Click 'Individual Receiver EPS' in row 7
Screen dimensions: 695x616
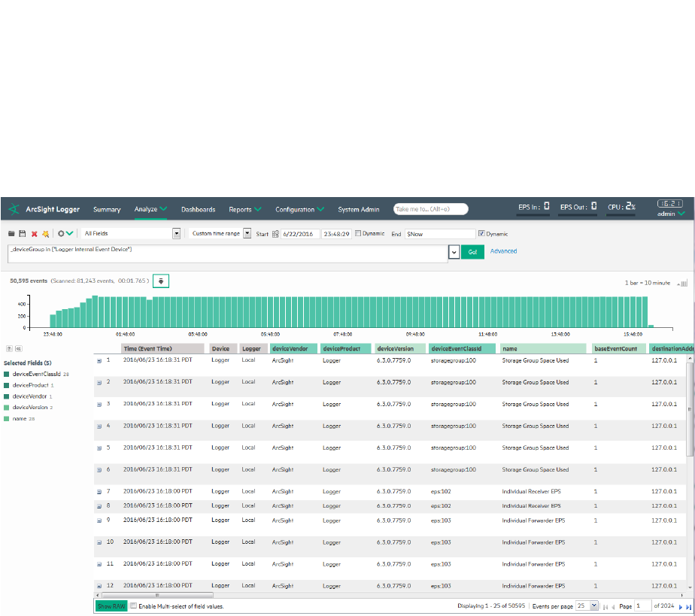(531, 491)
